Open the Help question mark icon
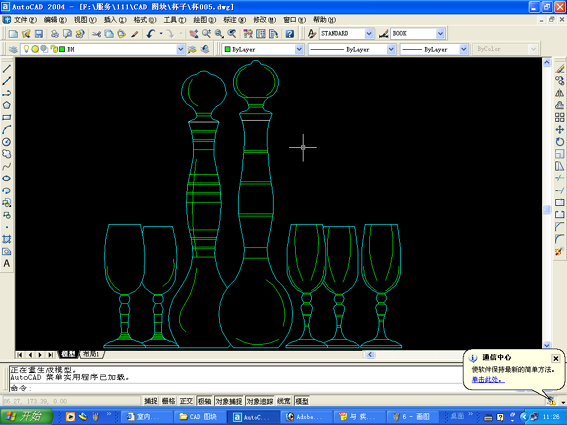The image size is (567, 425). coord(289,34)
